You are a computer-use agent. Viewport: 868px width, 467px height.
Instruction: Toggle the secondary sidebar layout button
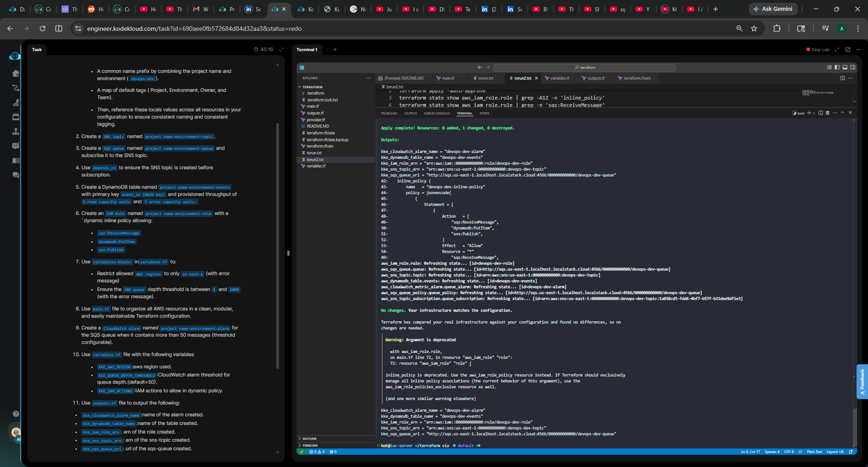click(x=853, y=67)
